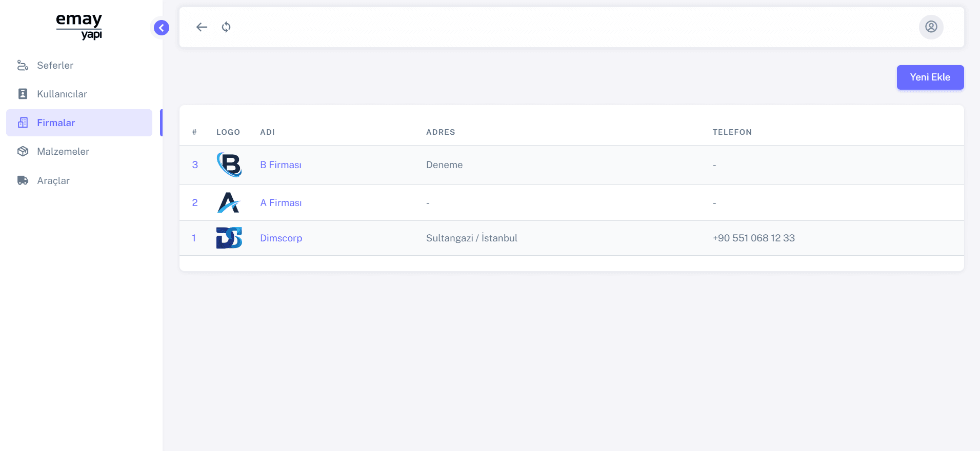Click row number 3 link
980x451 pixels.
[195, 165]
